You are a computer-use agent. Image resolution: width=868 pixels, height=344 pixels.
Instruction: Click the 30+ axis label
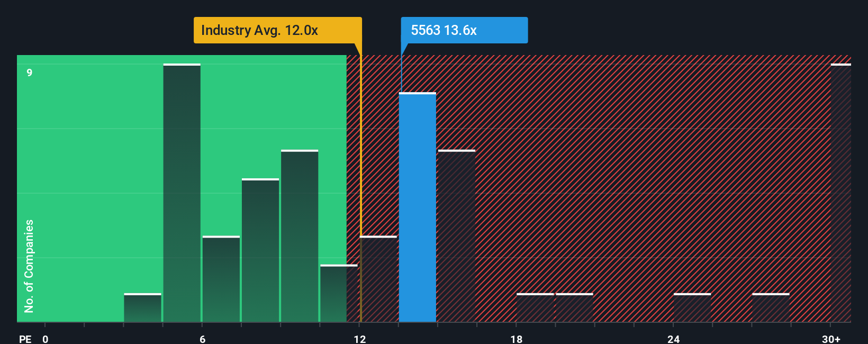point(831,339)
